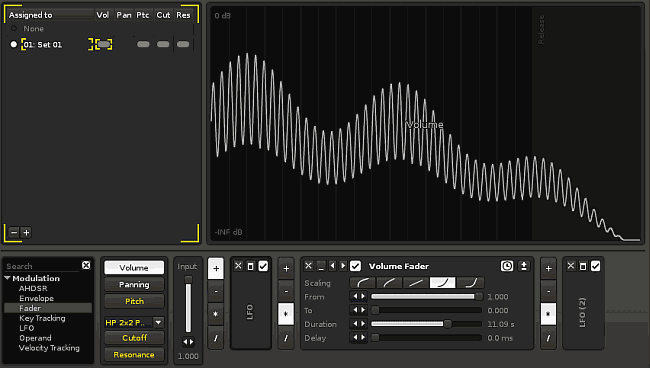
Task: Switch to the Pitch modulation target
Action: [134, 301]
